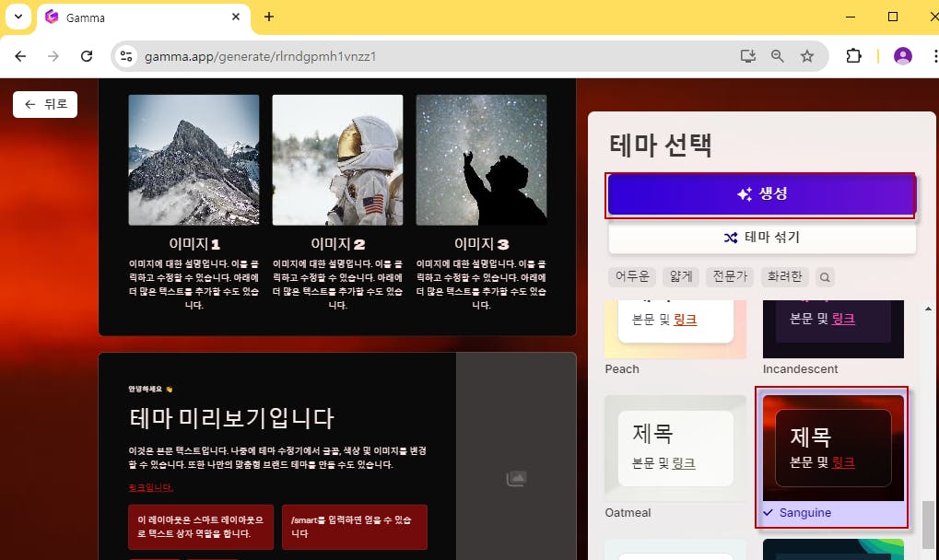Select the Incandescent theme card
939x560 pixels.
(x=833, y=338)
